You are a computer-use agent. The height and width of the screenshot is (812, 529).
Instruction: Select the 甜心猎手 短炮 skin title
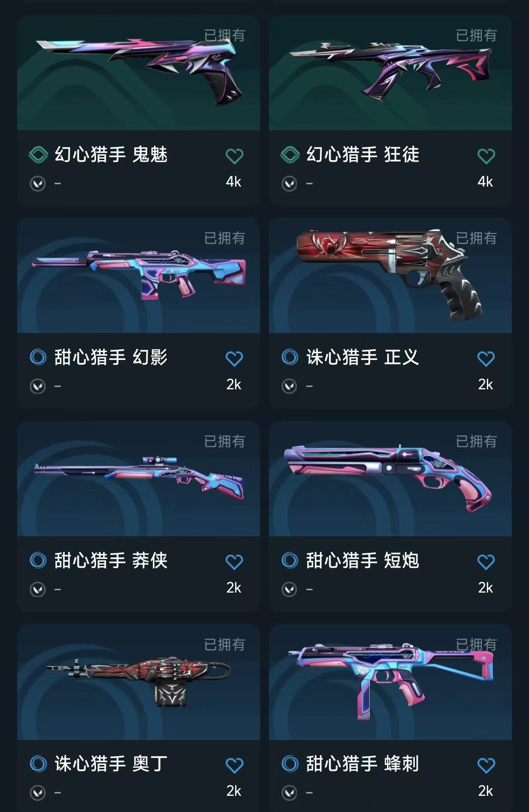[362, 560]
